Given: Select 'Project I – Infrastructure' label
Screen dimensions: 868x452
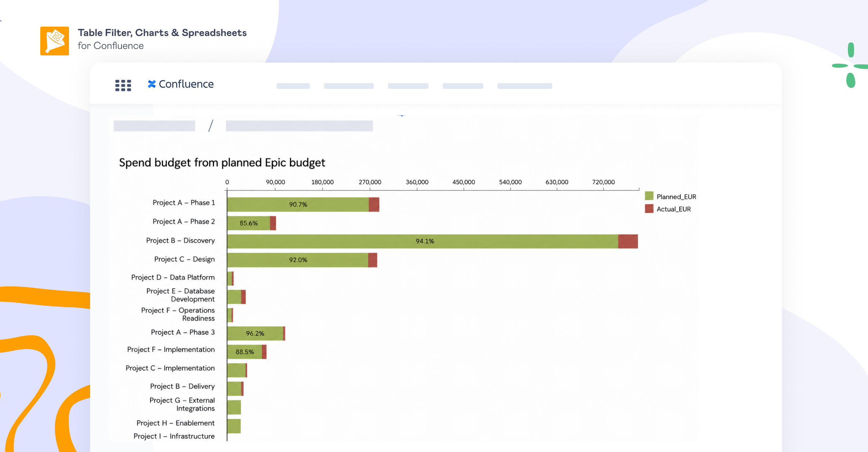Looking at the screenshot, I should click(174, 436).
